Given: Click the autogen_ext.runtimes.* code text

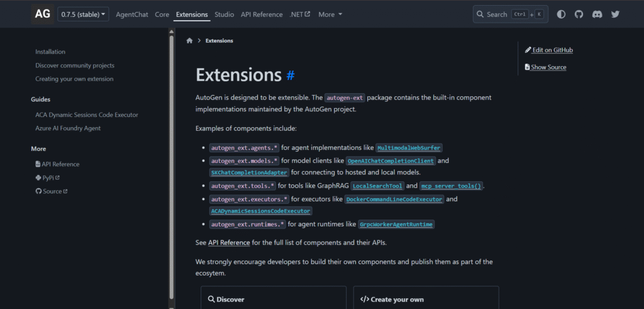Looking at the screenshot, I should [x=248, y=225].
